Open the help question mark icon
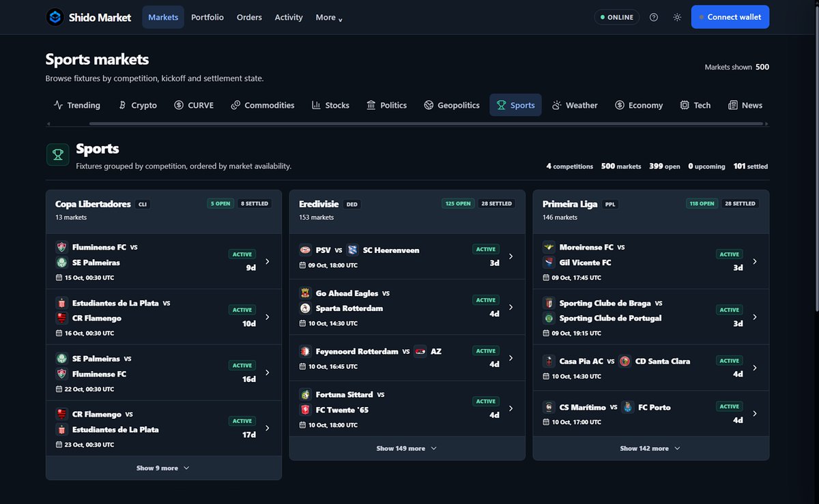The image size is (819, 504). (x=654, y=17)
